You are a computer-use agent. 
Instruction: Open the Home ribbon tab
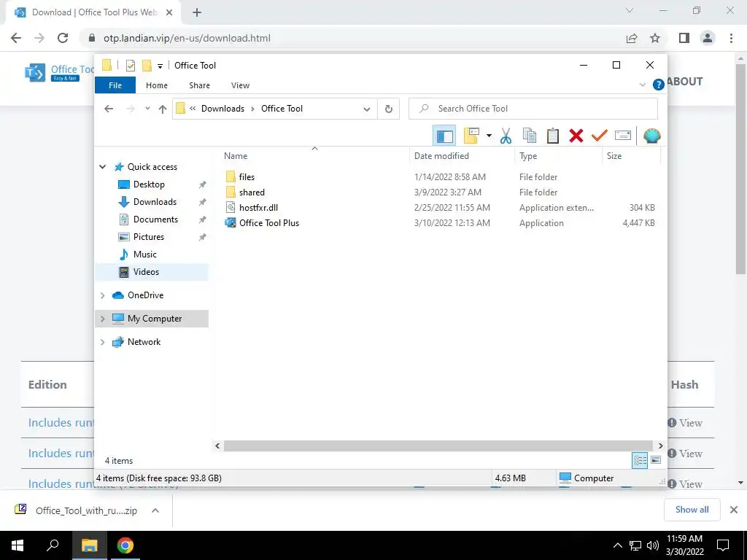(x=157, y=85)
